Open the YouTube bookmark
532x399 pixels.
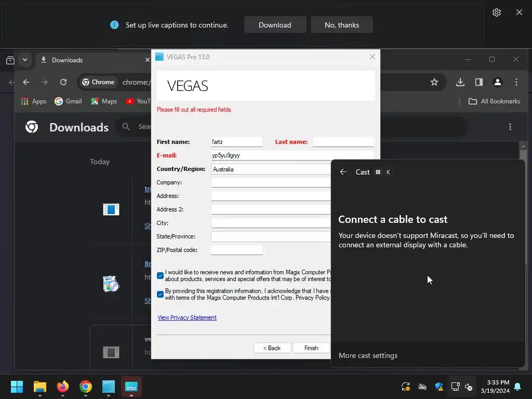point(138,101)
